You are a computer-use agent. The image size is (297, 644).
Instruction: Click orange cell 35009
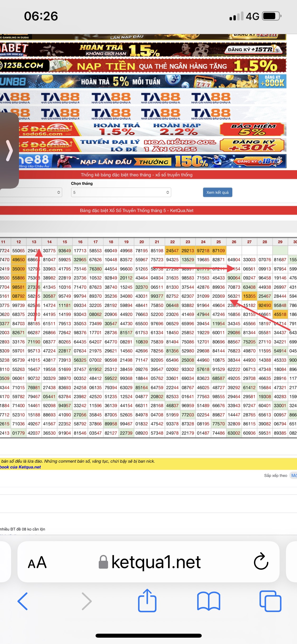pos(18,269)
